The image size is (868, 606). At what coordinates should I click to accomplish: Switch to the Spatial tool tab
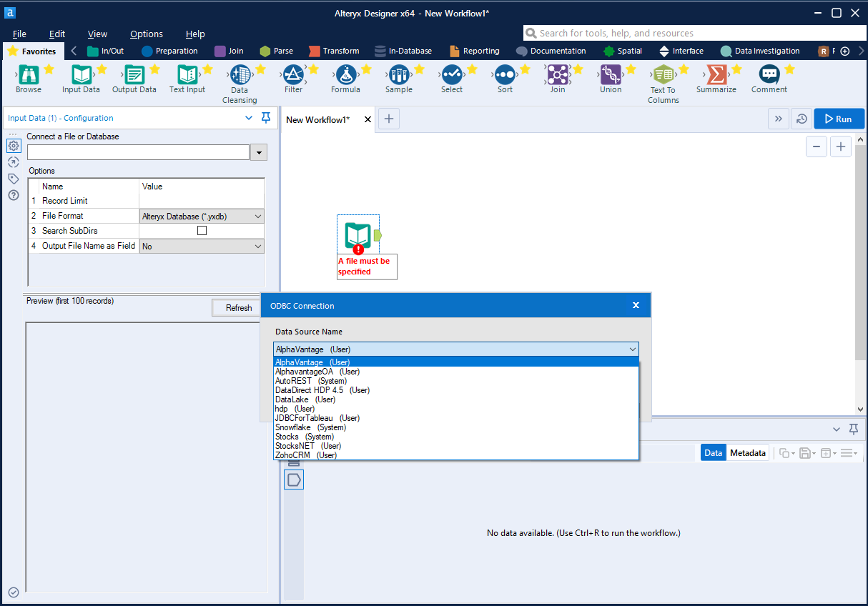(x=623, y=51)
